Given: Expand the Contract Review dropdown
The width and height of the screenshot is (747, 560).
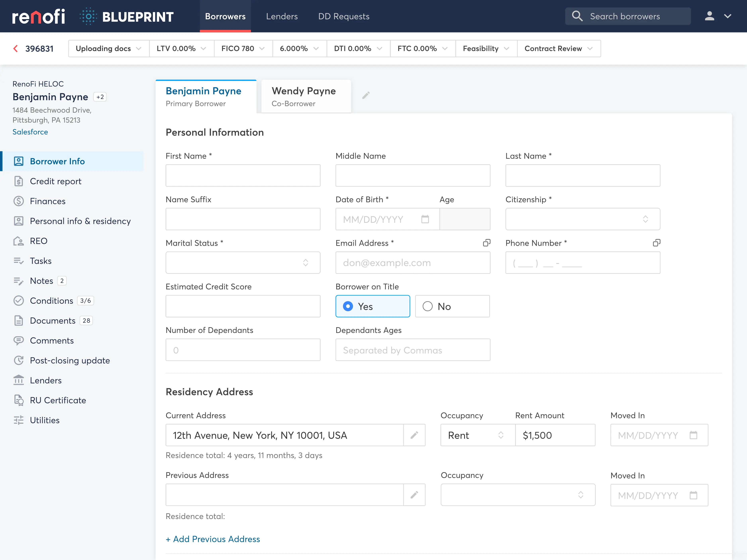Looking at the screenshot, I should [x=559, y=49].
